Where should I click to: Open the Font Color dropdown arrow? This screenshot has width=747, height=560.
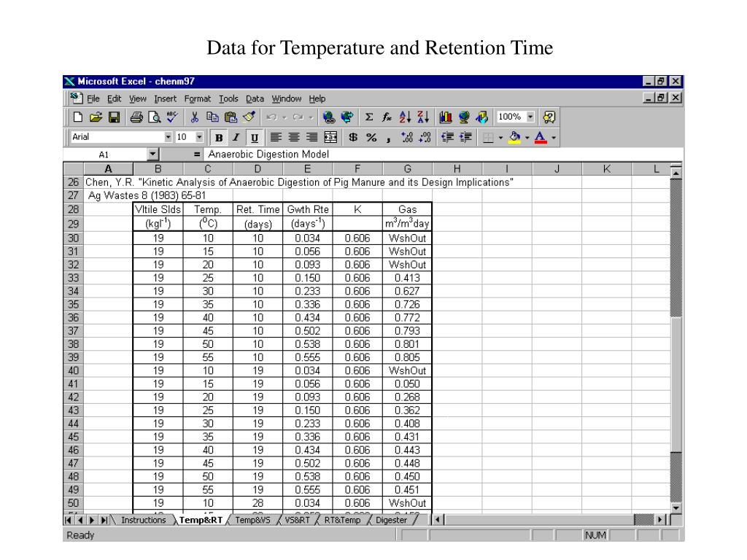(x=554, y=138)
